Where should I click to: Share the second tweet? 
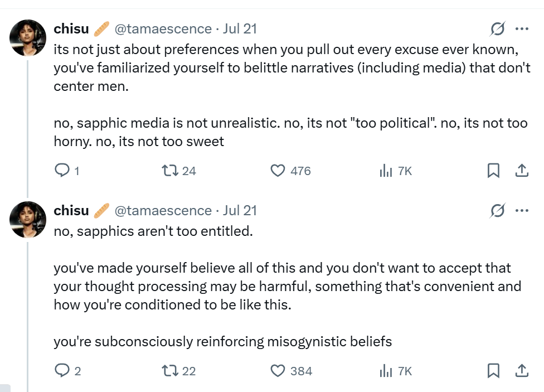tap(522, 370)
